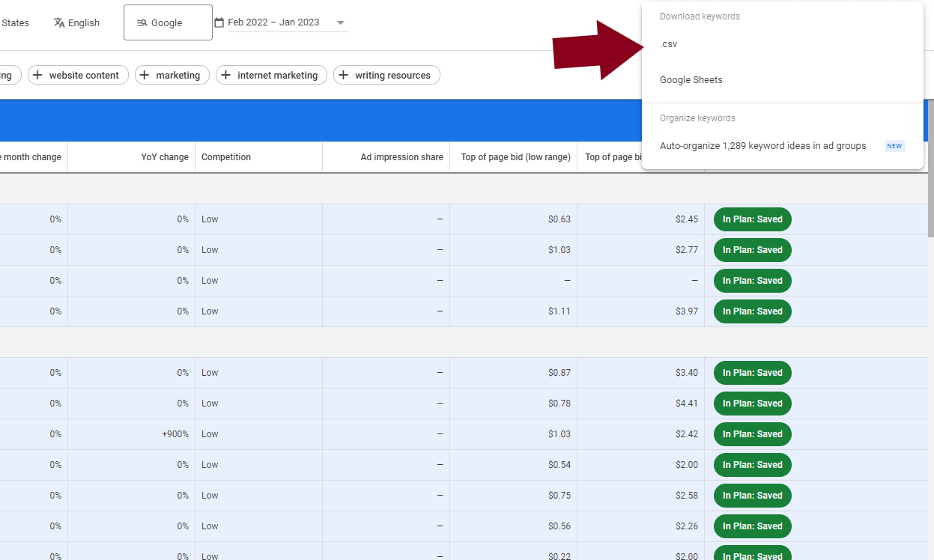
Task: Click the Google search network icon
Action: pyautogui.click(x=142, y=22)
